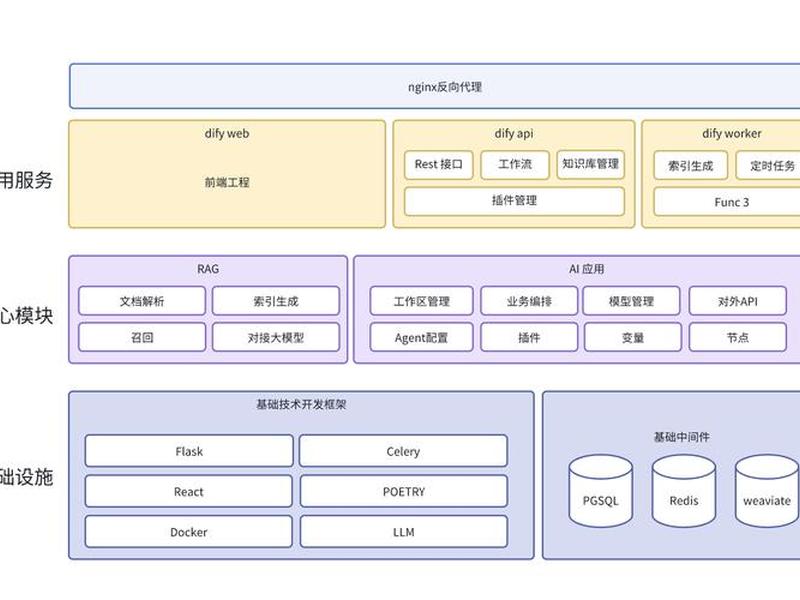Click the nginx反向代理 bar

pyautogui.click(x=435, y=86)
